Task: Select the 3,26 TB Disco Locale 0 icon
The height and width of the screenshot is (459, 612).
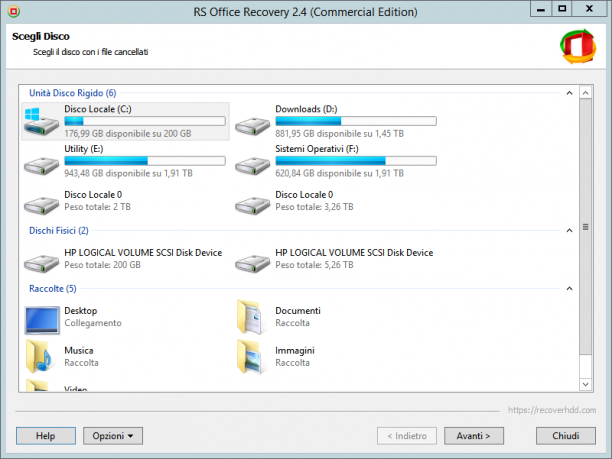Action: coord(253,205)
